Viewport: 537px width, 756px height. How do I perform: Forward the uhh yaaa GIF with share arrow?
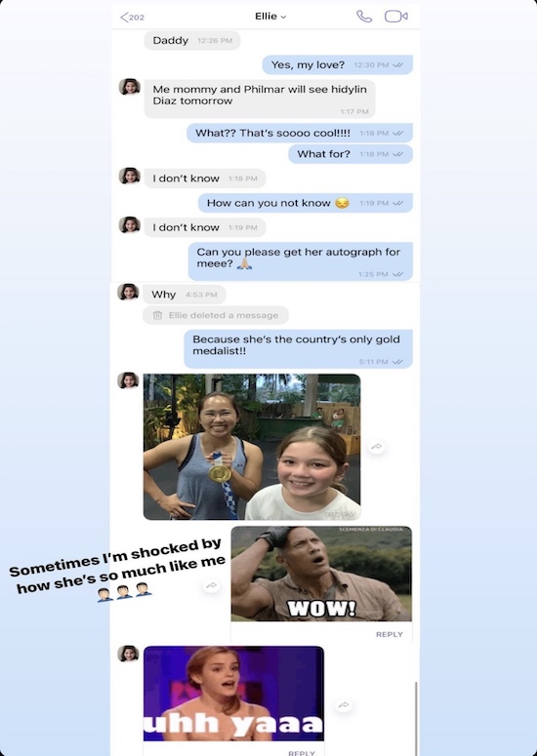343,705
